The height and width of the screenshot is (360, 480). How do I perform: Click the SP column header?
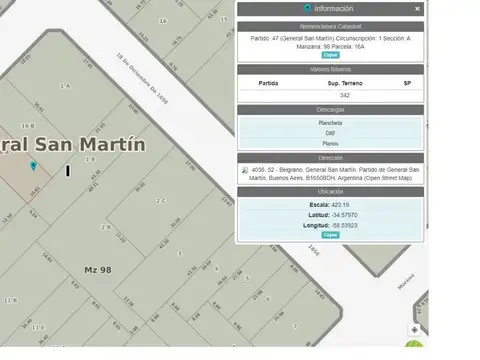click(x=407, y=83)
